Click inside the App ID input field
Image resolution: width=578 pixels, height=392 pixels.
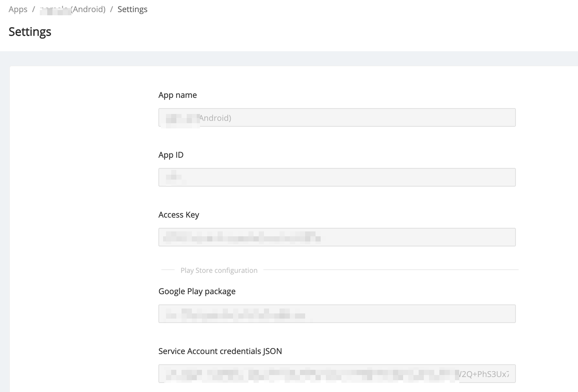pyautogui.click(x=336, y=177)
